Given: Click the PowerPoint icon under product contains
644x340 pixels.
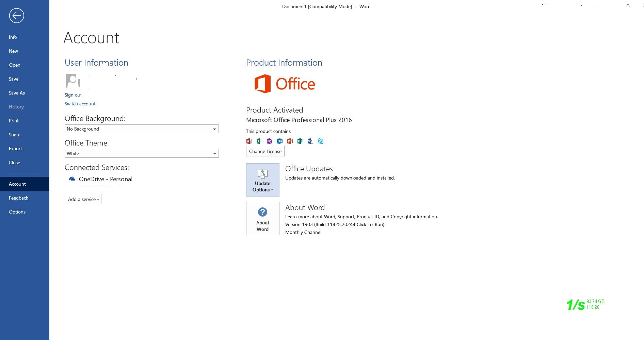Looking at the screenshot, I should [x=290, y=141].
